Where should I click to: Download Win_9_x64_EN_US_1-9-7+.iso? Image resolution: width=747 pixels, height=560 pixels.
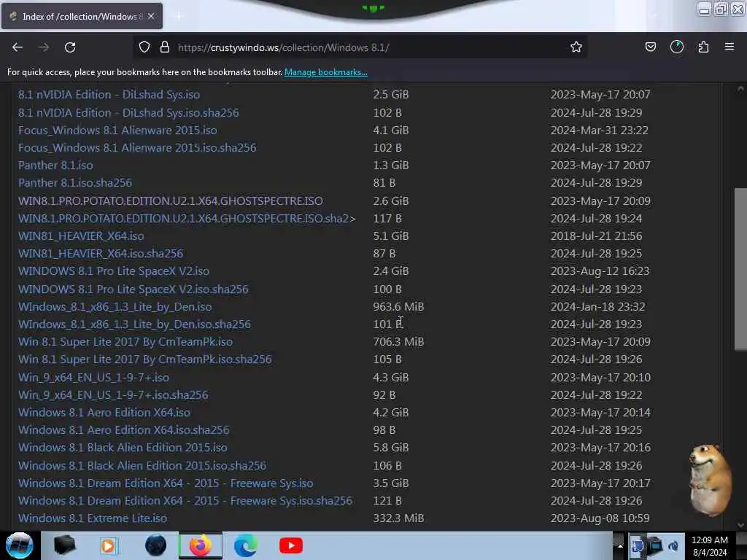(94, 378)
